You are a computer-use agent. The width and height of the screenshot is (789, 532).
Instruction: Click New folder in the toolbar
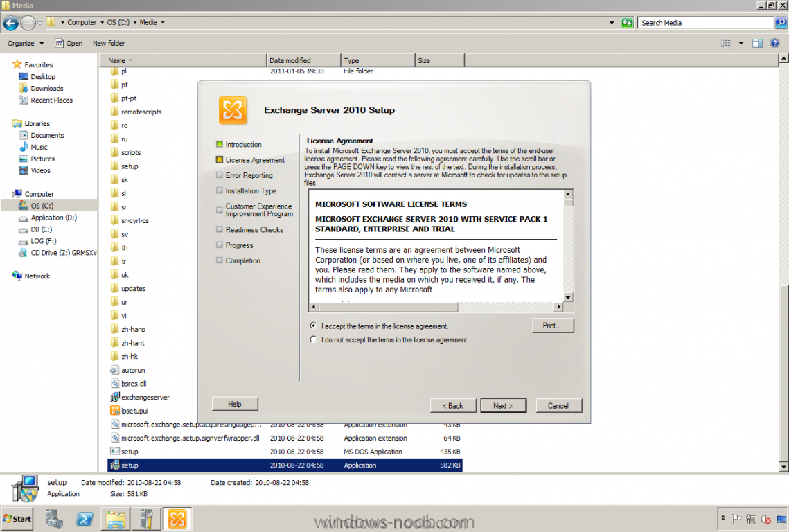coord(109,43)
